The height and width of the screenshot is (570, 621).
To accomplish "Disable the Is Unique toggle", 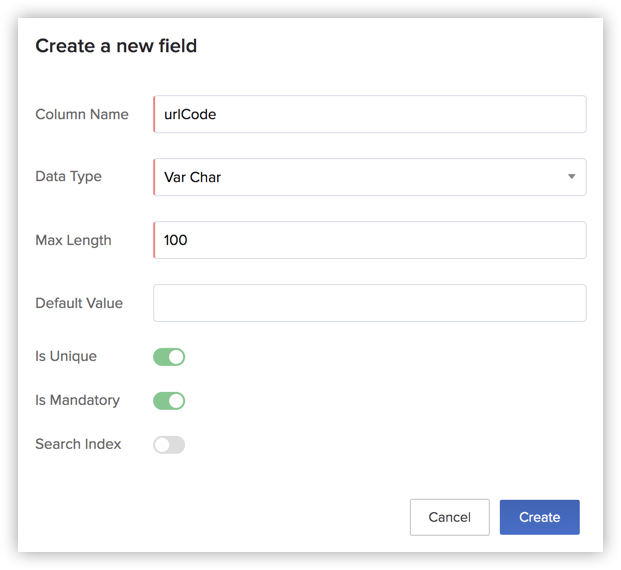I will (x=169, y=357).
